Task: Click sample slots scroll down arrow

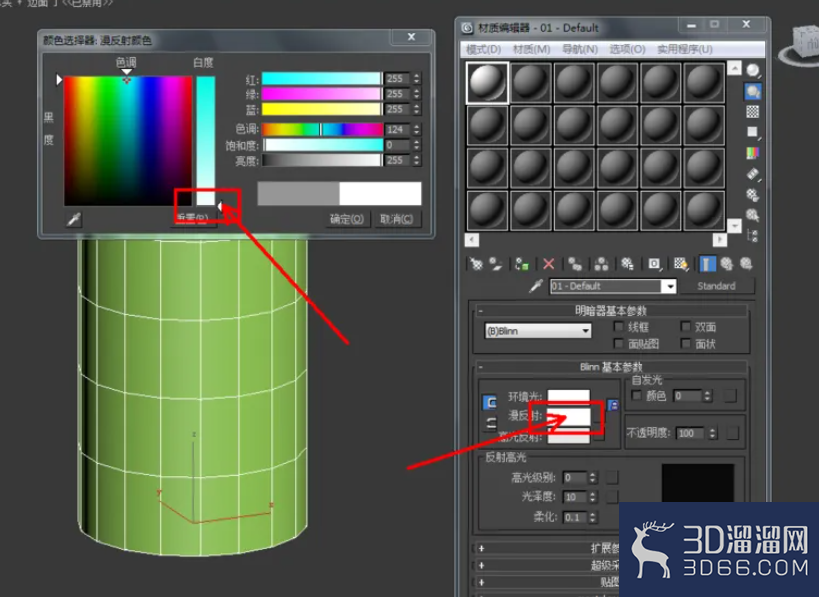Action: [734, 226]
